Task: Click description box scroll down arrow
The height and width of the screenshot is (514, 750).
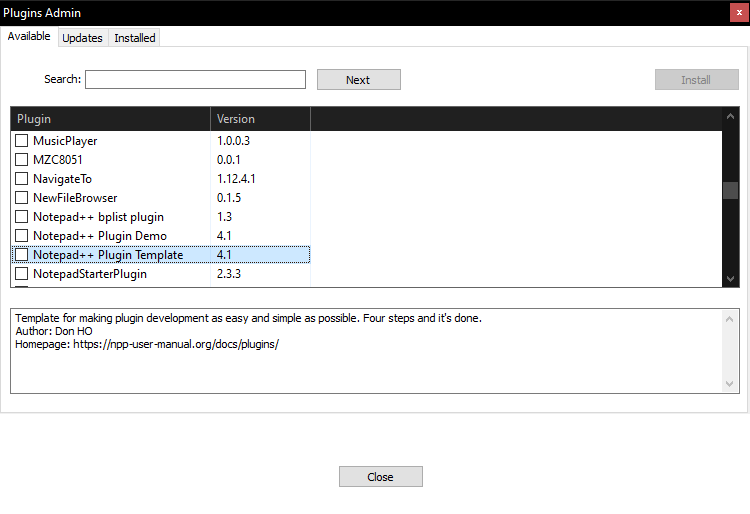Action: tap(729, 383)
